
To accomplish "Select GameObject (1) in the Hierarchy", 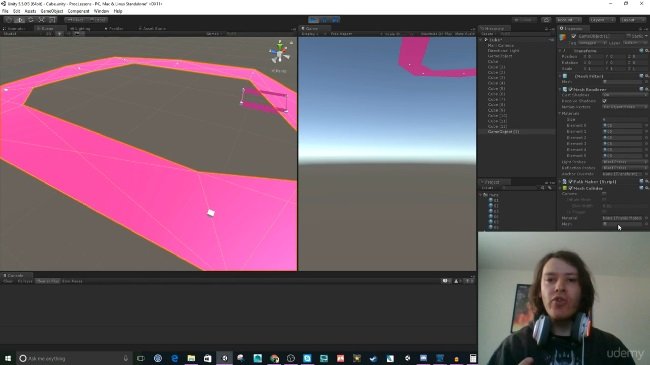I will click(x=503, y=131).
